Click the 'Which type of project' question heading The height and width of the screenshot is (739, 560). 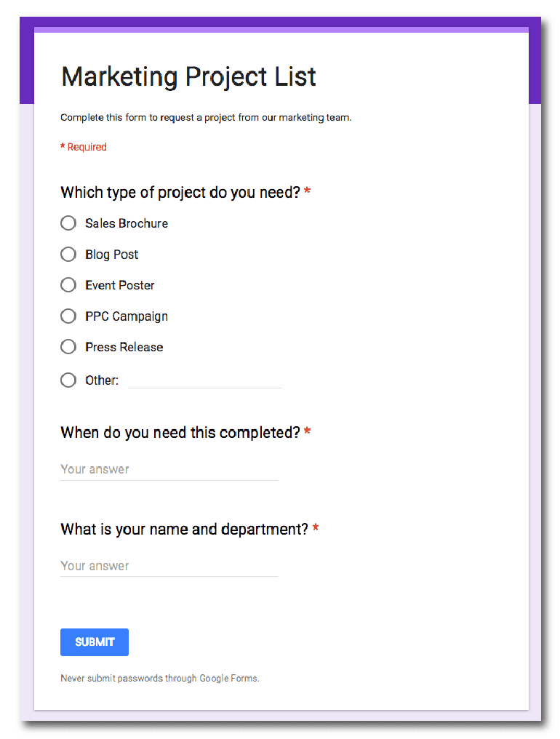[x=180, y=193]
